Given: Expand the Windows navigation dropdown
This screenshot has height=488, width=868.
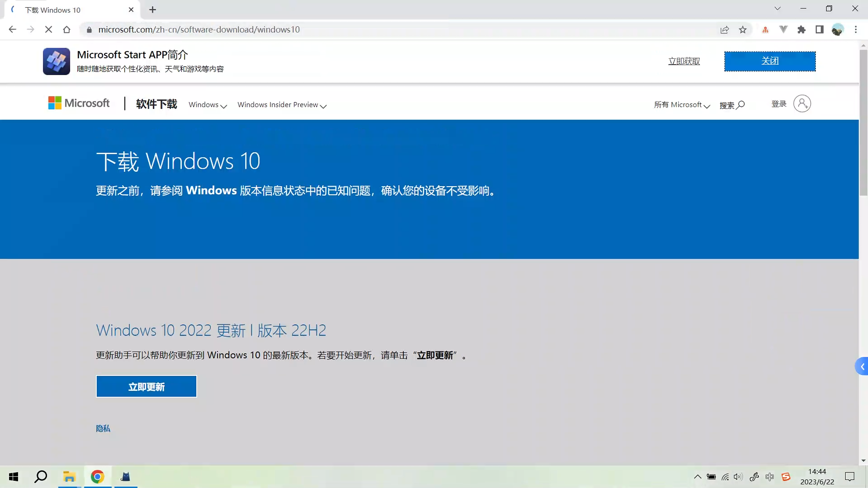Looking at the screenshot, I should (x=208, y=105).
